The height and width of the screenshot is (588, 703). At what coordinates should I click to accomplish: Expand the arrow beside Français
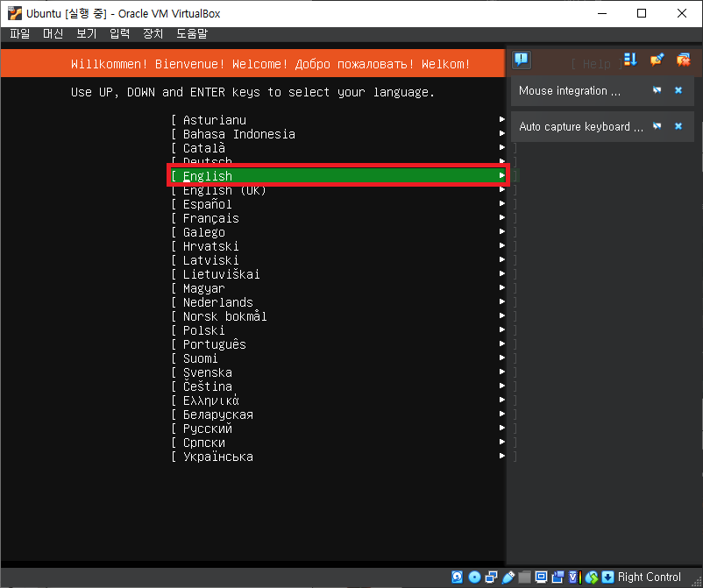tap(502, 218)
